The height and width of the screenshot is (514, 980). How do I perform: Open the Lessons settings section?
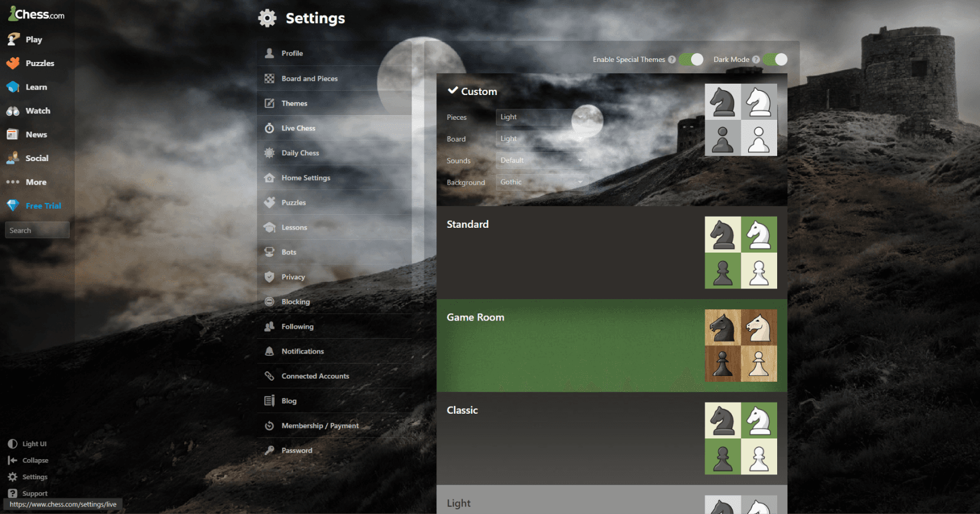pyautogui.click(x=334, y=227)
